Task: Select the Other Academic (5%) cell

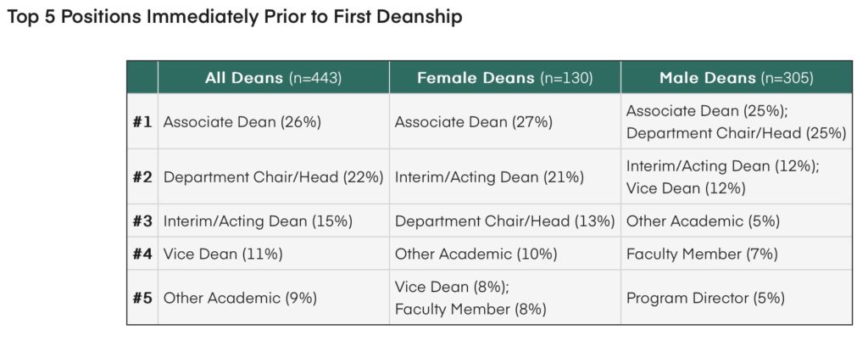Action: pos(703,221)
